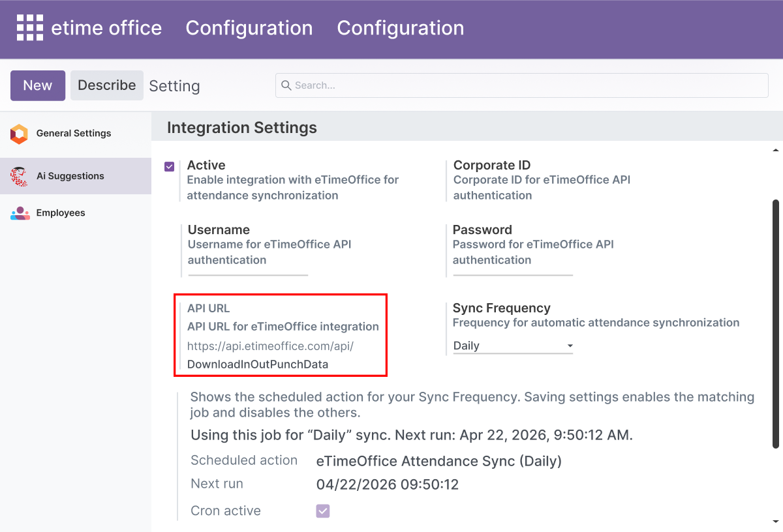Click the 'Using this job for Daily sync' text
Screen dimensions: 783x532
(x=412, y=435)
